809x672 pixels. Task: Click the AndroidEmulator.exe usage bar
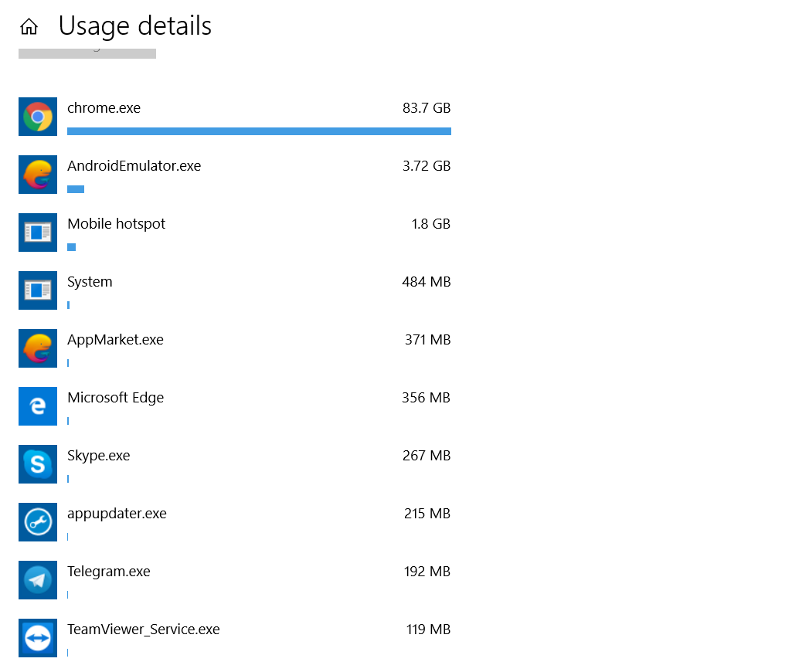[76, 189]
